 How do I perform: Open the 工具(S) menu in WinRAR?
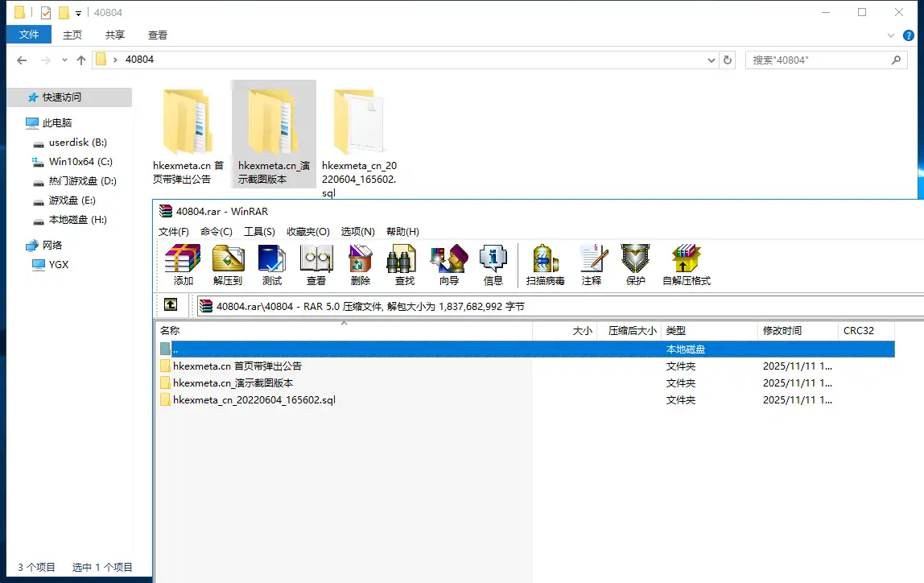coord(259,231)
